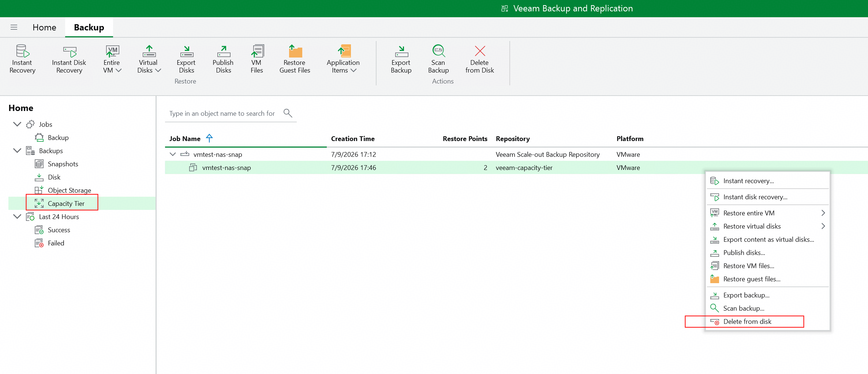The width and height of the screenshot is (868, 374).
Task: Select the vmtest-nas-snap child row created at 17:46
Action: pos(516,168)
